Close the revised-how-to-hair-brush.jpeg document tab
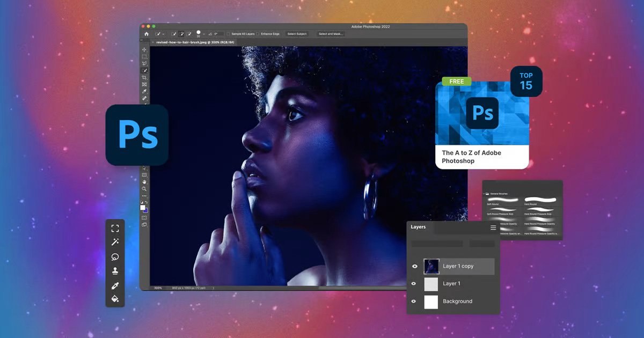This screenshot has height=338, width=644. (x=152, y=42)
